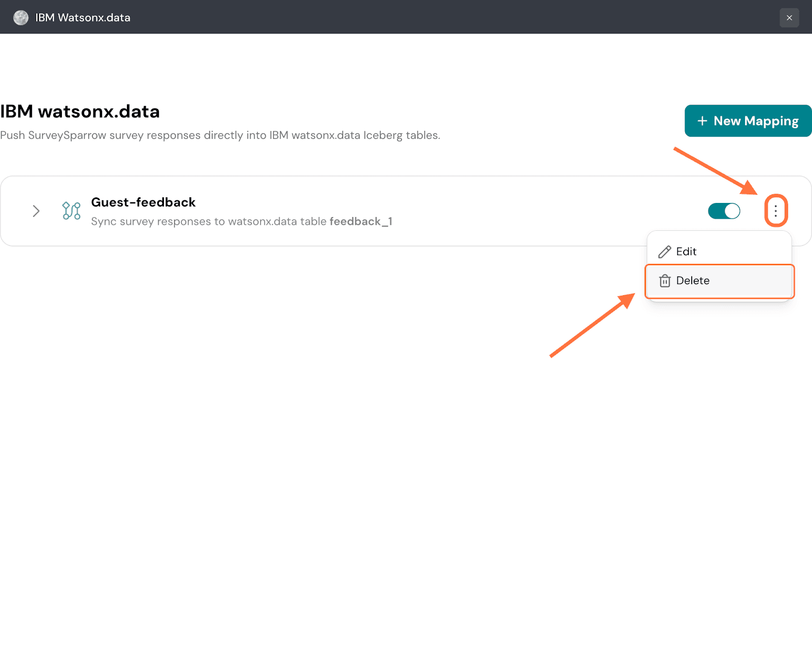The height and width of the screenshot is (662, 812).
Task: Click the trash can icon beside Delete
Action: point(664,281)
